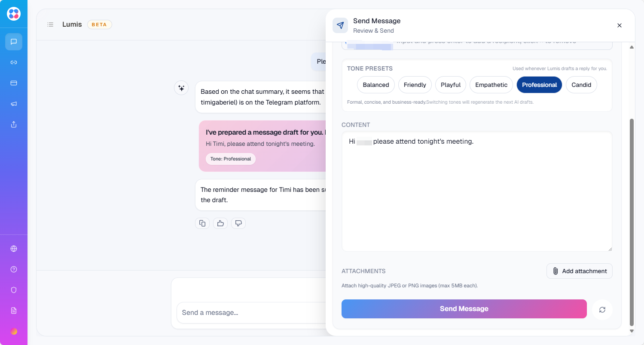Click the Send Message gradient button
This screenshot has height=345, width=644.
tap(464, 309)
